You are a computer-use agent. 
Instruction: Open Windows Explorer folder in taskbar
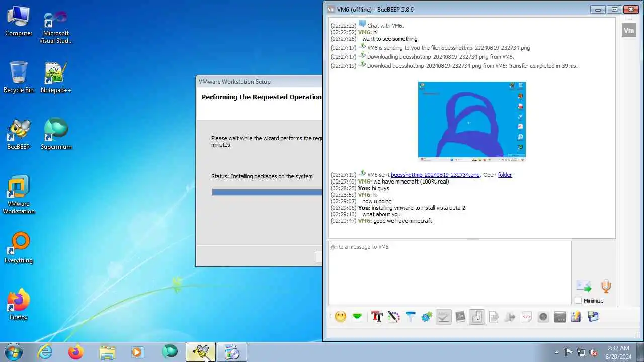point(107,352)
